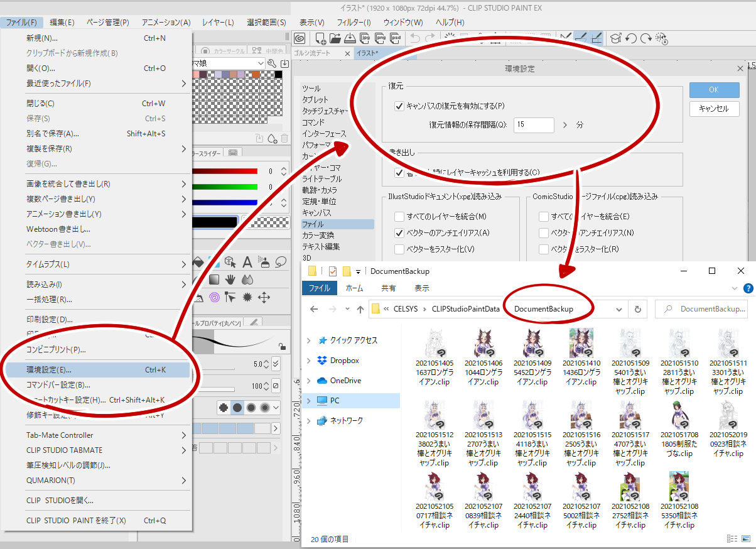The image size is (756, 549).
Task: Go back in DocumentBackup Explorer window
Action: 314,309
